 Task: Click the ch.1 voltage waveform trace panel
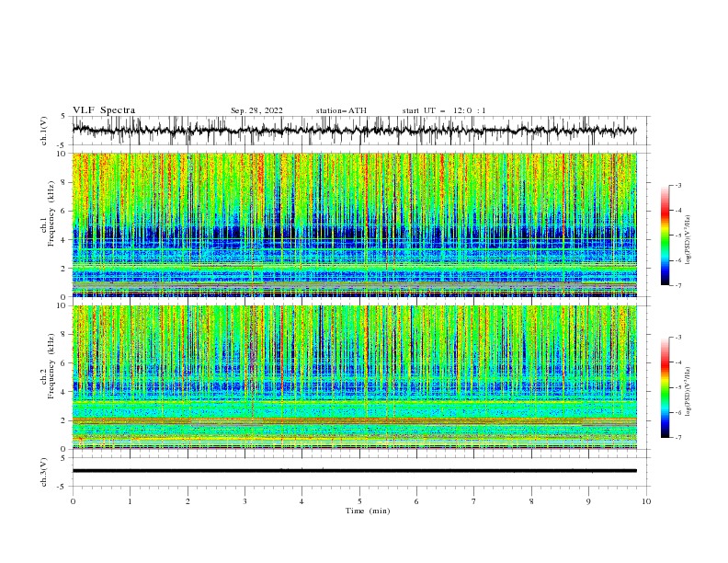(x=360, y=131)
